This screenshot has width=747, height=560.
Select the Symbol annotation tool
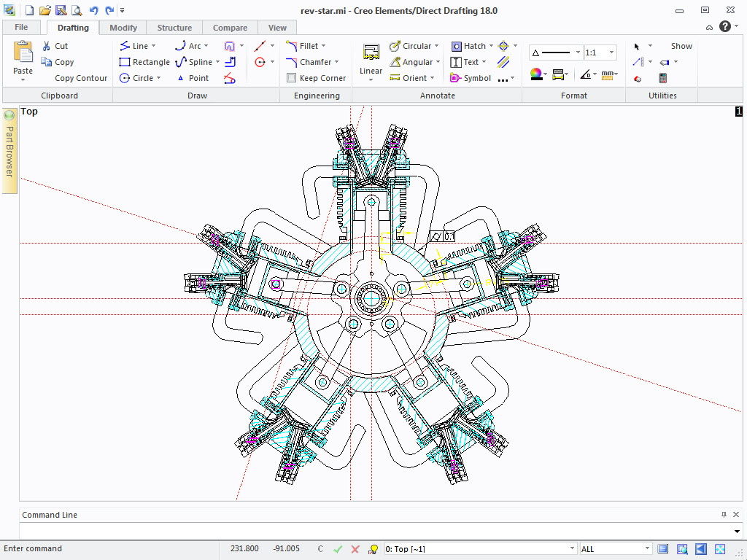(471, 78)
